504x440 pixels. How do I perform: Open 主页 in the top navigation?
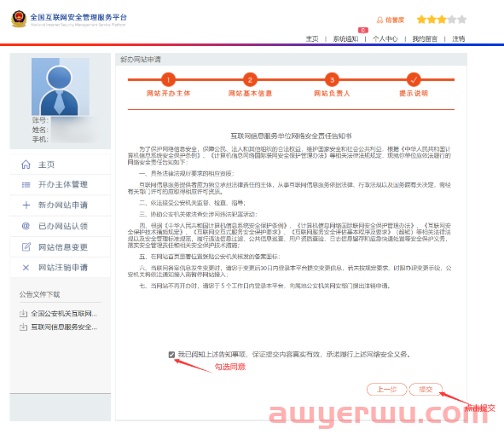point(312,39)
